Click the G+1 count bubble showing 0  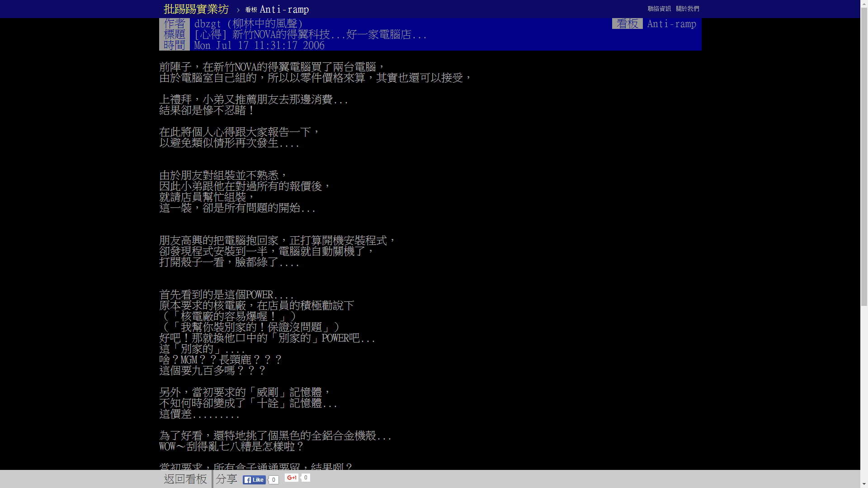tap(306, 478)
